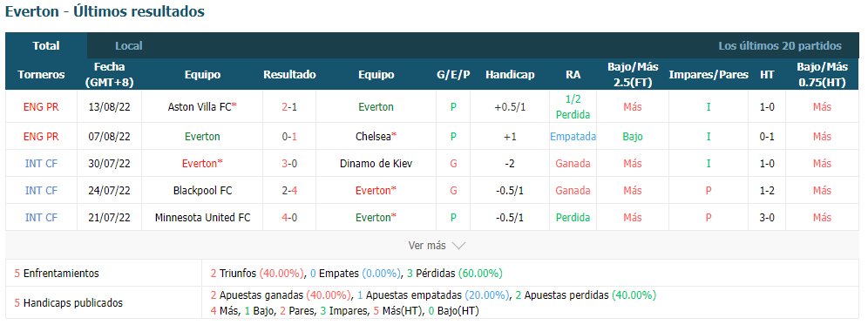The image size is (868, 325).
Task: Switch to the Local tab
Action: pos(128,46)
